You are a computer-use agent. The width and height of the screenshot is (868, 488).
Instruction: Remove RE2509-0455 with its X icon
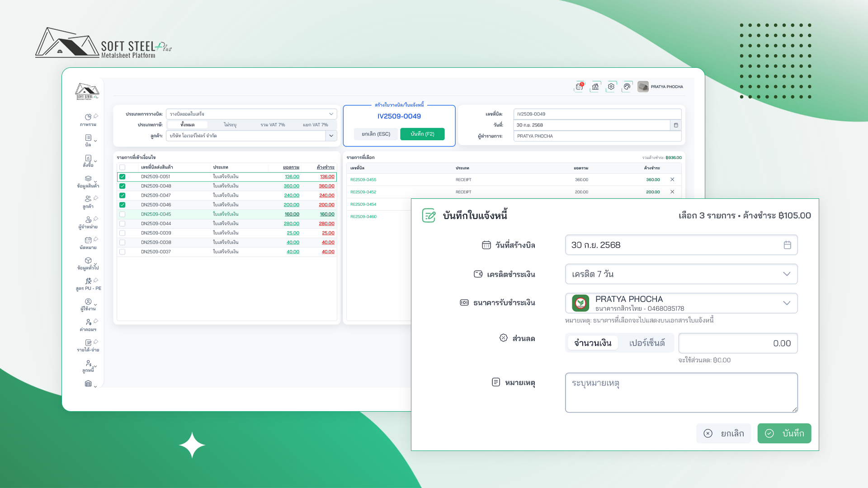click(672, 180)
